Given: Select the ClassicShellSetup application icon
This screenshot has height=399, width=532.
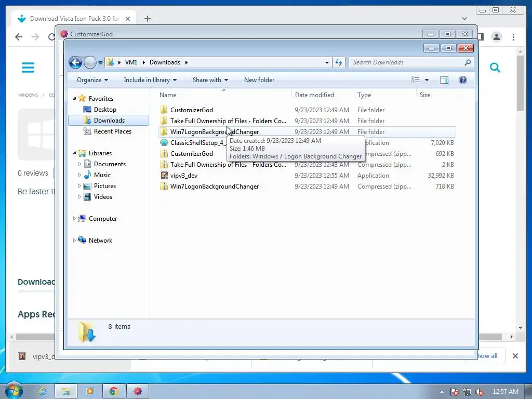Looking at the screenshot, I should coord(164,142).
